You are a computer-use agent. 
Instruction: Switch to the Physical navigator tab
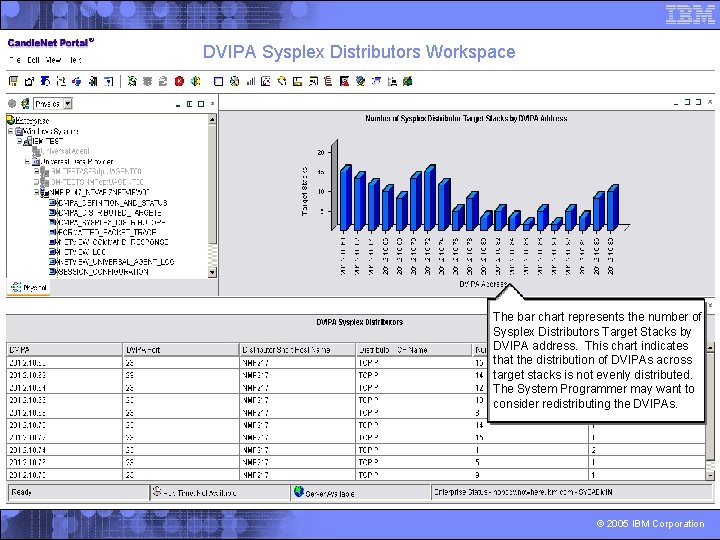29,287
